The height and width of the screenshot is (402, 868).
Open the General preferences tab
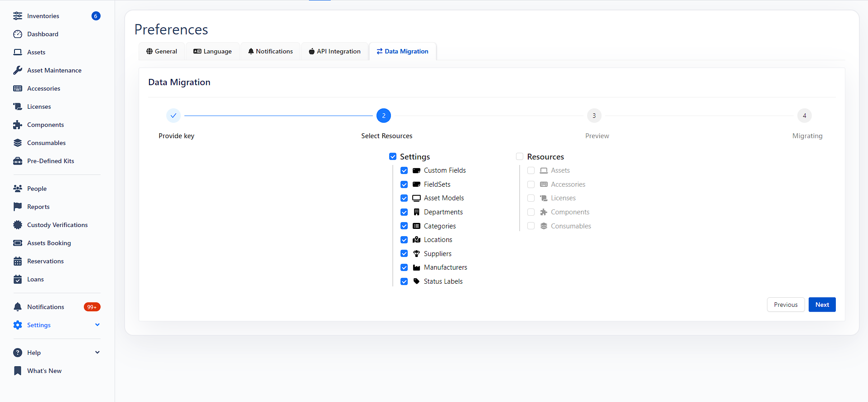click(x=162, y=51)
